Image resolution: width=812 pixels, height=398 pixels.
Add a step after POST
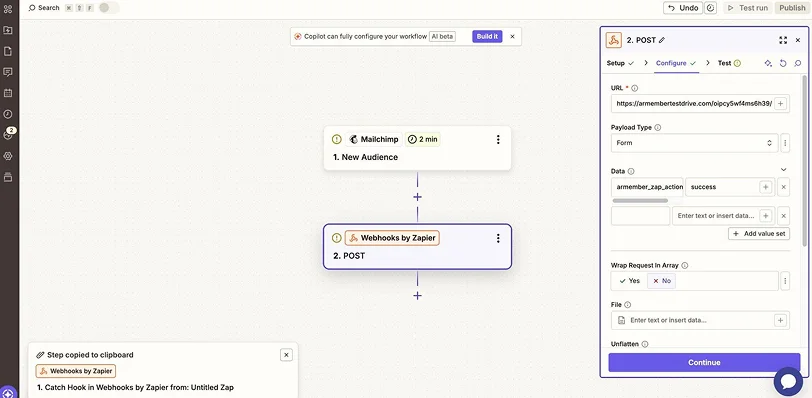point(417,296)
